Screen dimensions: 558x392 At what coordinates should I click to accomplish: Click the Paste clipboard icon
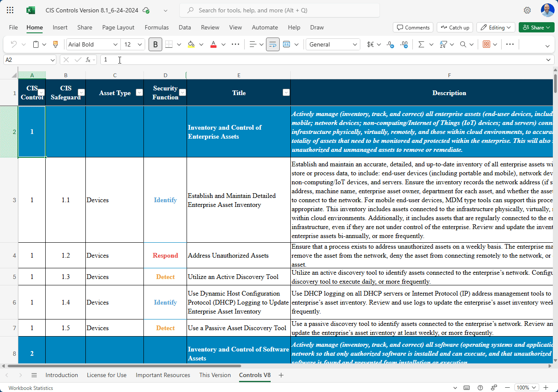pos(36,44)
